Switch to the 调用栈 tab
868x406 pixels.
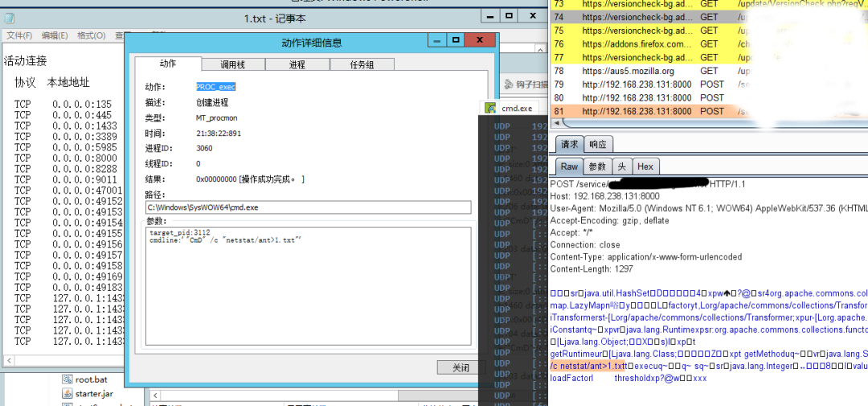point(233,64)
